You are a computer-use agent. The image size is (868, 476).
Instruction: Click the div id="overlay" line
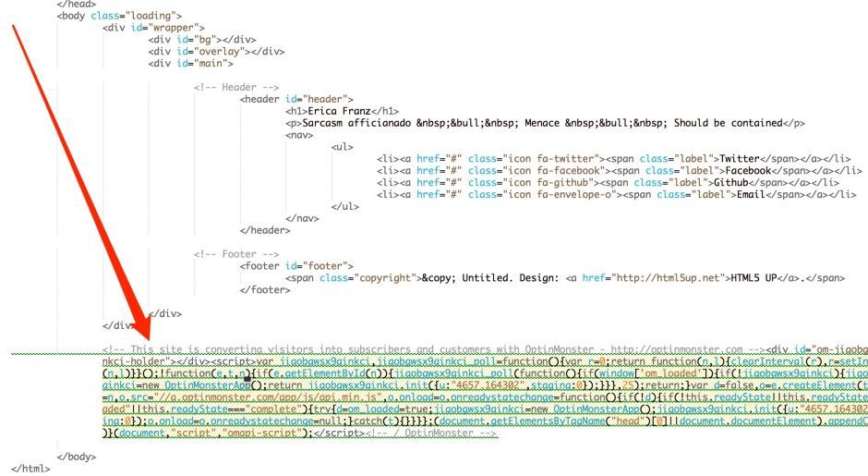pos(216,52)
